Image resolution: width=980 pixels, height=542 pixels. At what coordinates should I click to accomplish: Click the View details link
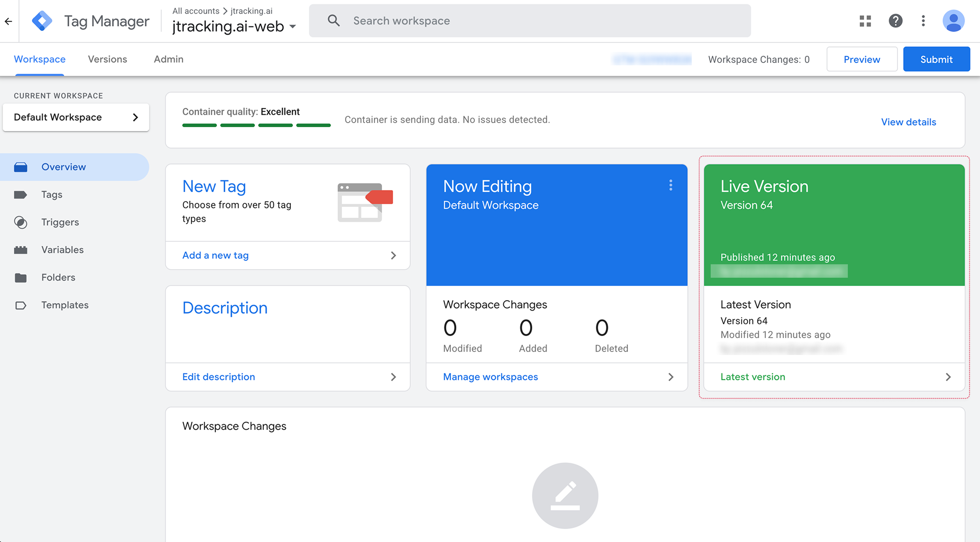pyautogui.click(x=908, y=122)
